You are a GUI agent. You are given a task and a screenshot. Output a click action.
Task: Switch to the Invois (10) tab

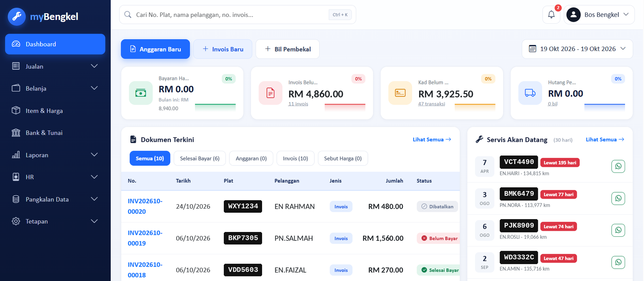pos(295,158)
